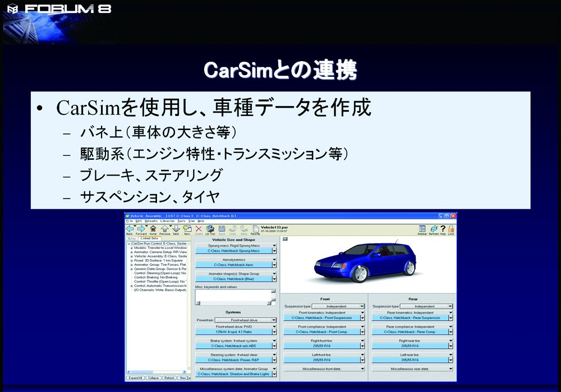Screen dimensions: 561x392
Task: Click the New Tree button
Action: [185, 377]
